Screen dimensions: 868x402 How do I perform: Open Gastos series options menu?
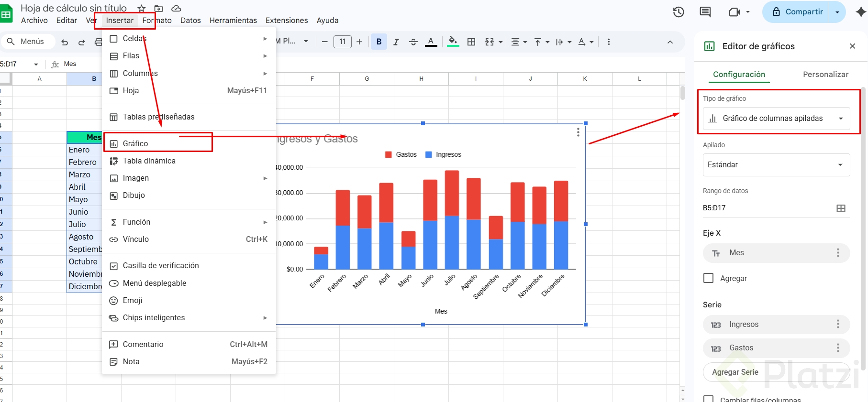point(838,348)
